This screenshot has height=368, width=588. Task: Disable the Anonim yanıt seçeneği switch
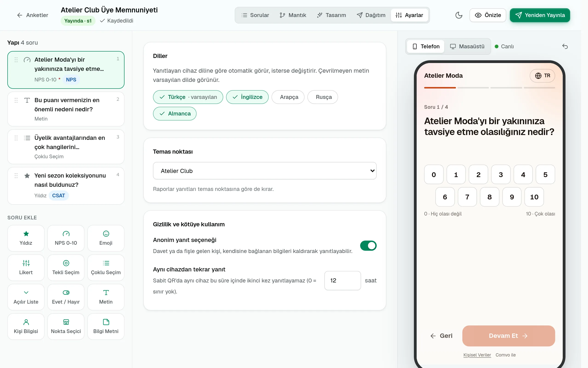(368, 246)
